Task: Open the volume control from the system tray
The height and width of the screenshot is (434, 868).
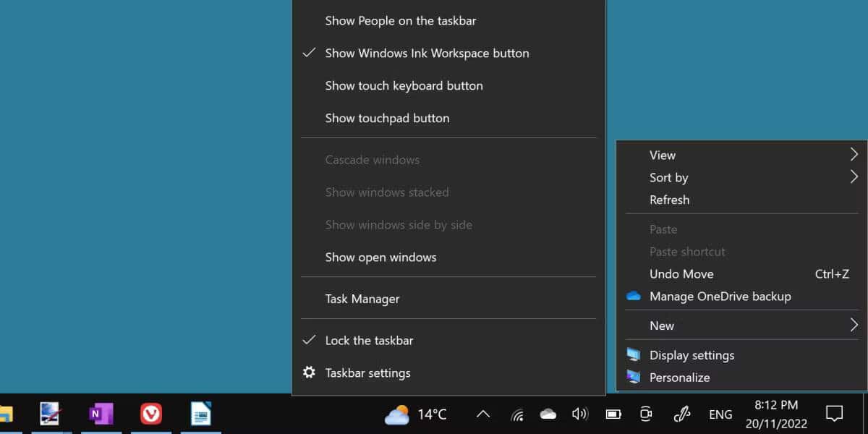Action: [x=579, y=414]
